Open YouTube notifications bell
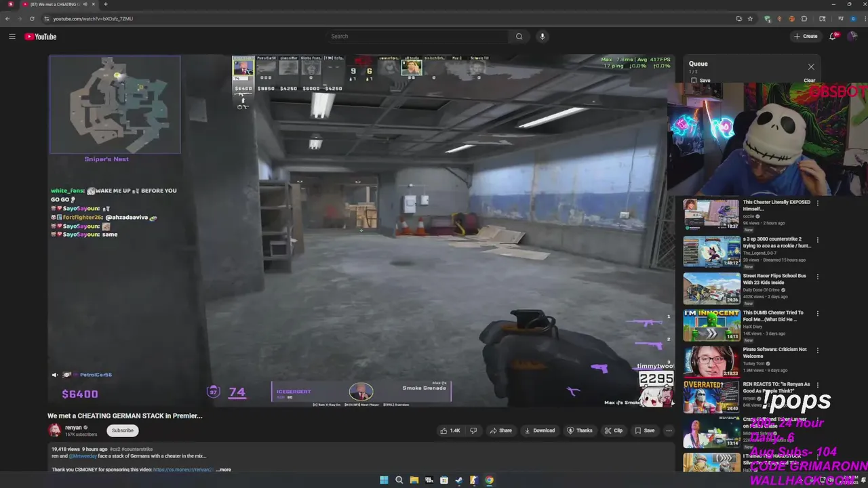Image resolution: width=868 pixels, height=488 pixels. (x=833, y=37)
